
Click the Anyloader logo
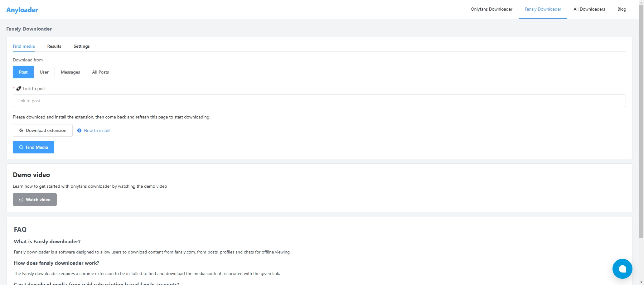point(22,10)
